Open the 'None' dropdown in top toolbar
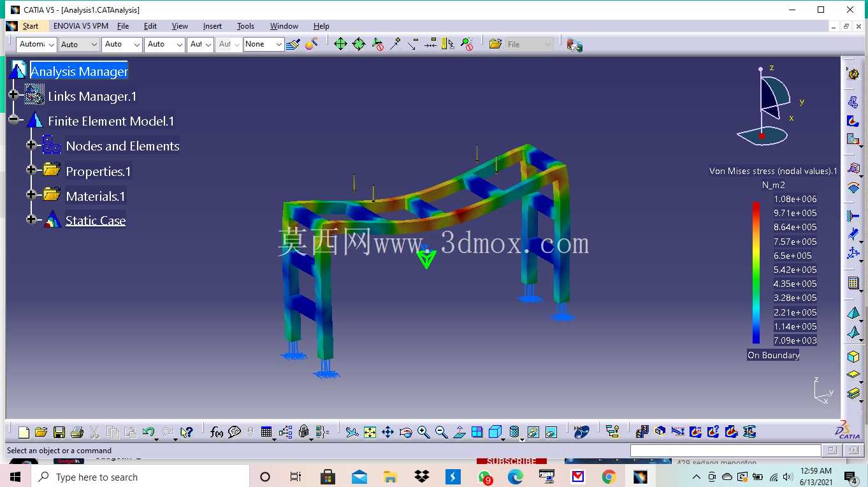 [x=263, y=44]
